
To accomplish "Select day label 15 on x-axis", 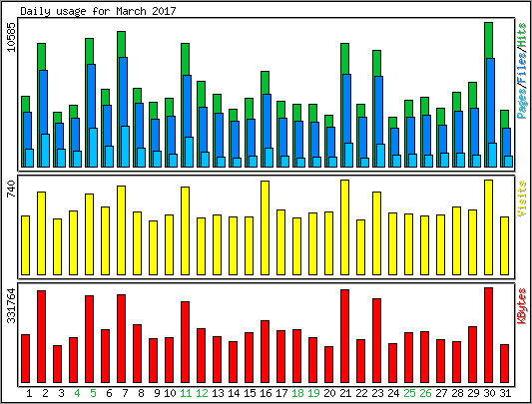I will pyautogui.click(x=250, y=393).
